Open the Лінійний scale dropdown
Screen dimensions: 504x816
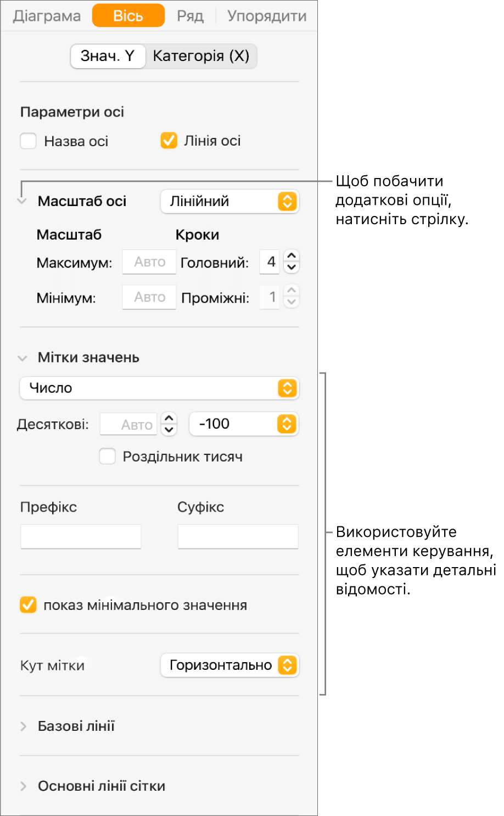(229, 202)
